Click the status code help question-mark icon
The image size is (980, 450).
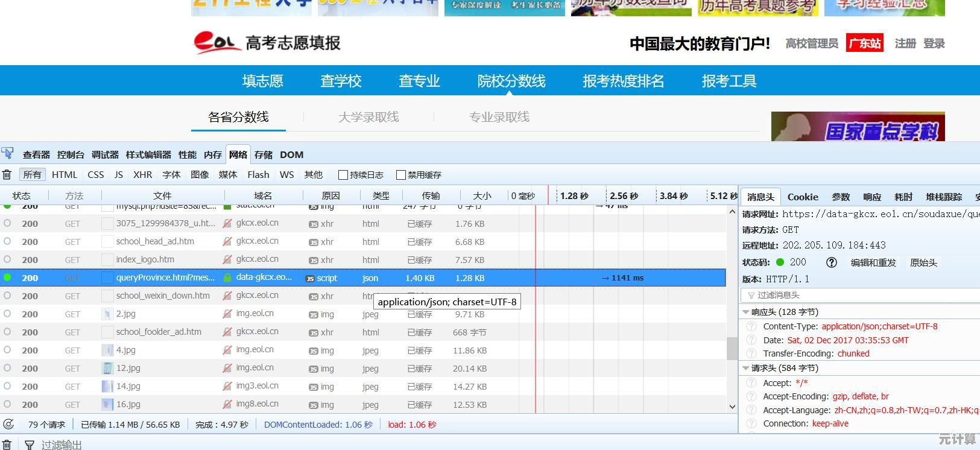click(x=831, y=262)
